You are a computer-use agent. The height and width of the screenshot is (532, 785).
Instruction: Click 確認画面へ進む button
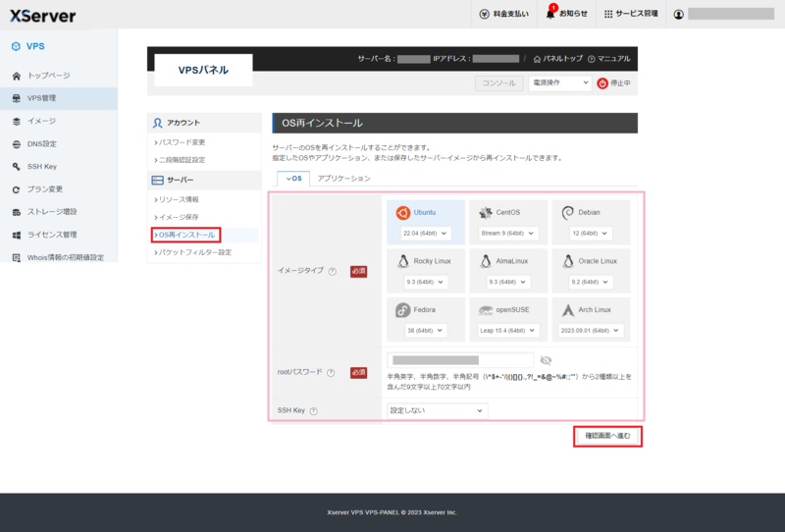pyautogui.click(x=607, y=437)
